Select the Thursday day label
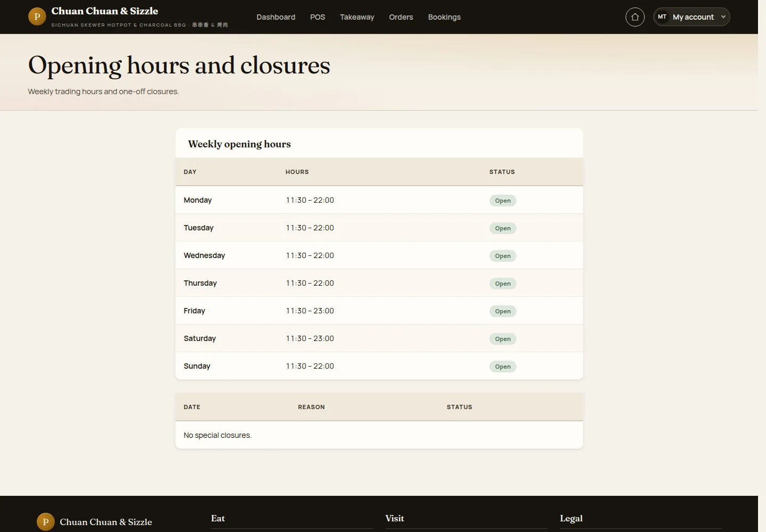The height and width of the screenshot is (532, 766). pyautogui.click(x=200, y=283)
